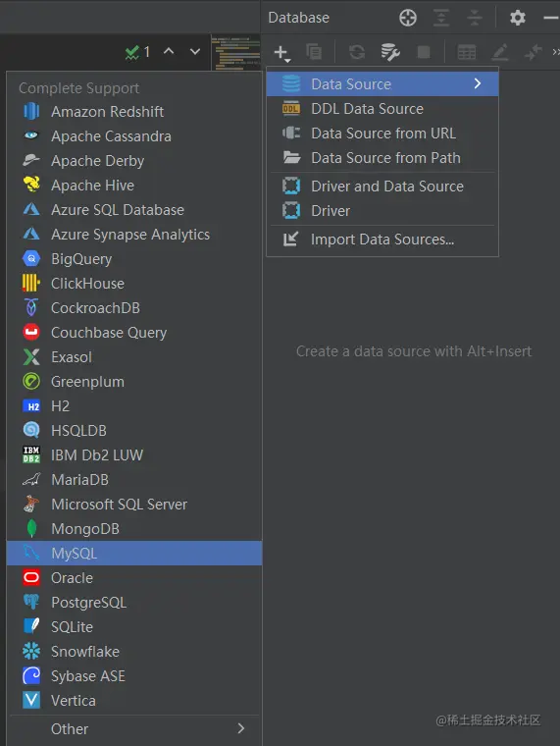Click the inspections checkmark indicator showing 1
Image resolution: width=560 pixels, height=746 pixels.
point(137,51)
